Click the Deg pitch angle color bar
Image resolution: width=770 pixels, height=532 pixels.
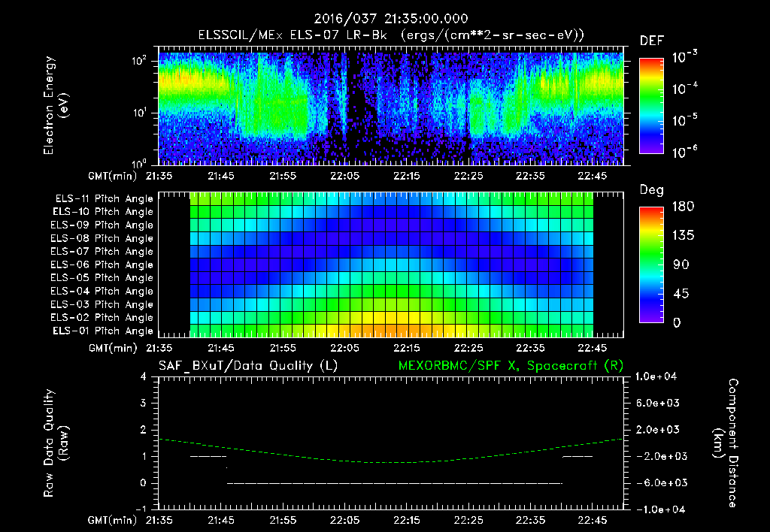pyautogui.click(x=651, y=264)
